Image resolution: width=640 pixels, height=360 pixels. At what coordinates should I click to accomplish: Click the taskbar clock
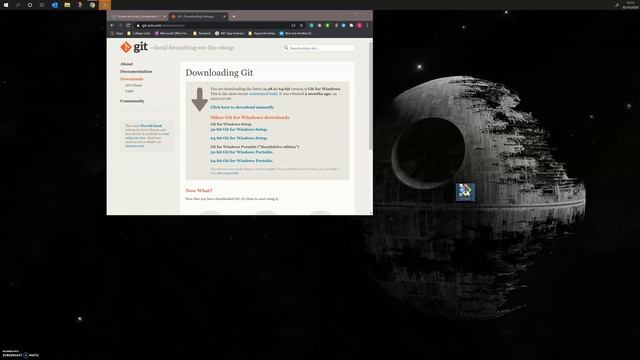630,5
